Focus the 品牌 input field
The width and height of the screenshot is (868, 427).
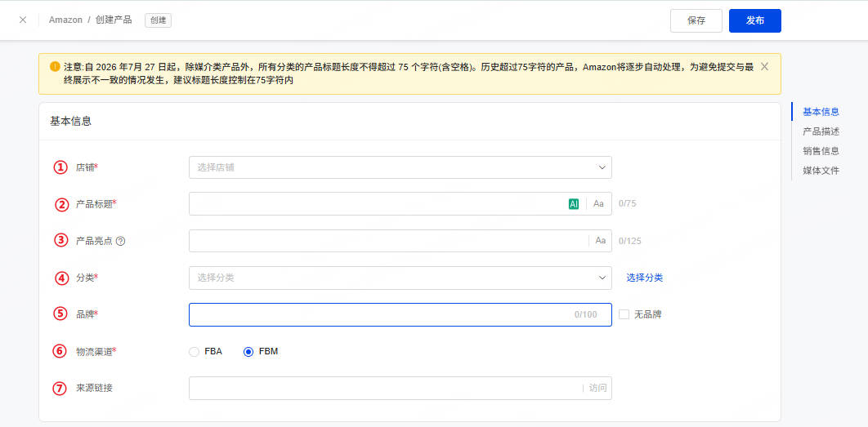pos(400,314)
